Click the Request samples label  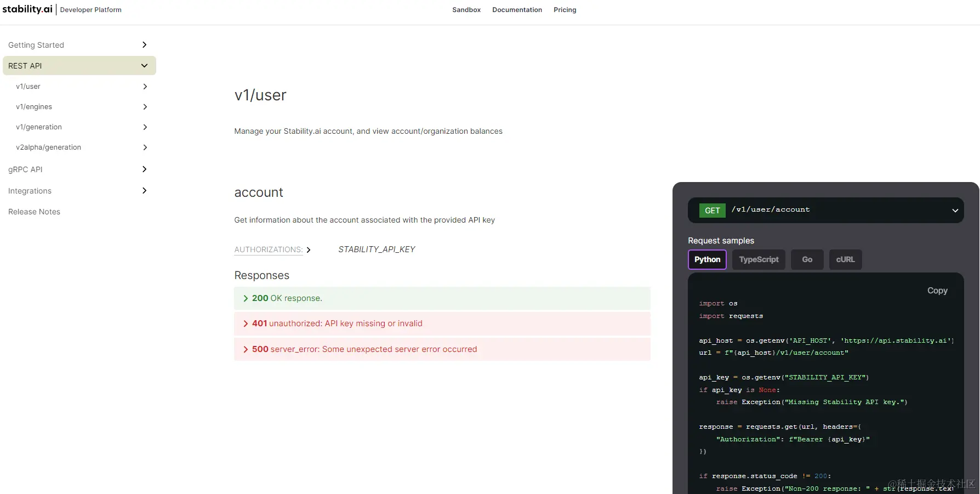coord(721,241)
